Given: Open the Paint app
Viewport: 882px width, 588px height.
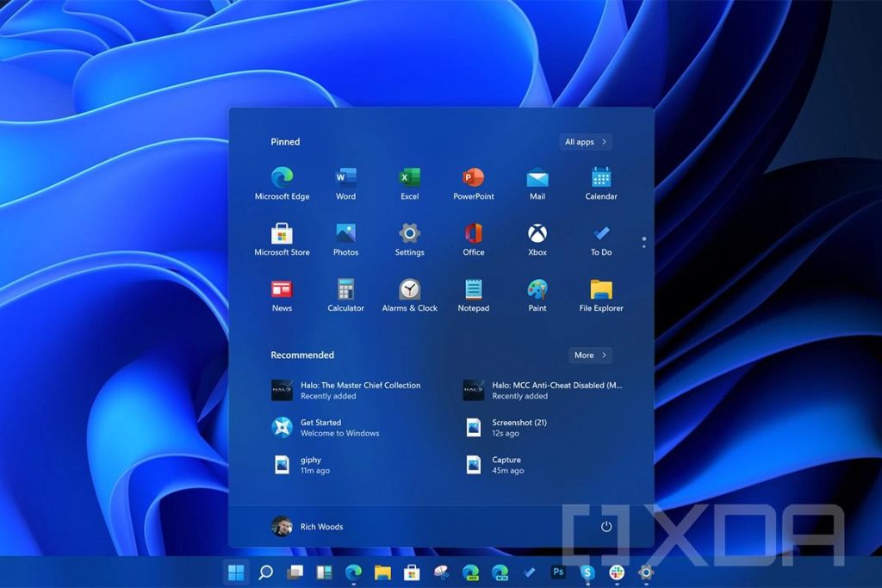Looking at the screenshot, I should 537,295.
